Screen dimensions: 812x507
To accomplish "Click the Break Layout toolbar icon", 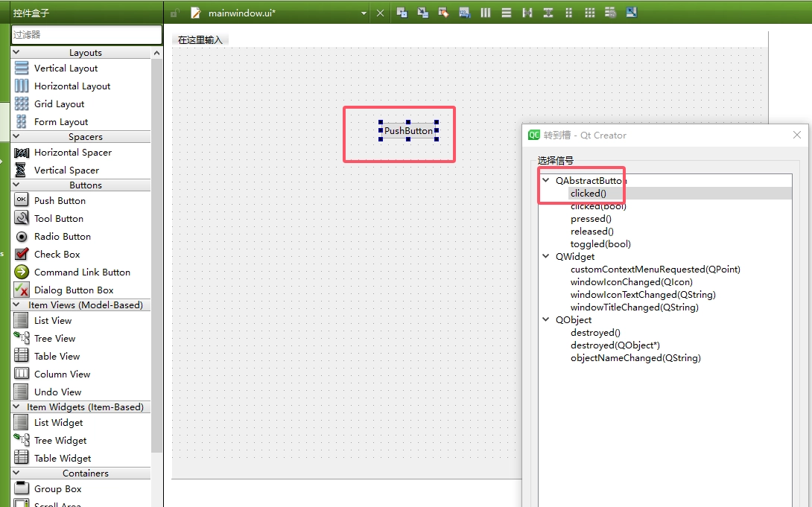I will [611, 13].
